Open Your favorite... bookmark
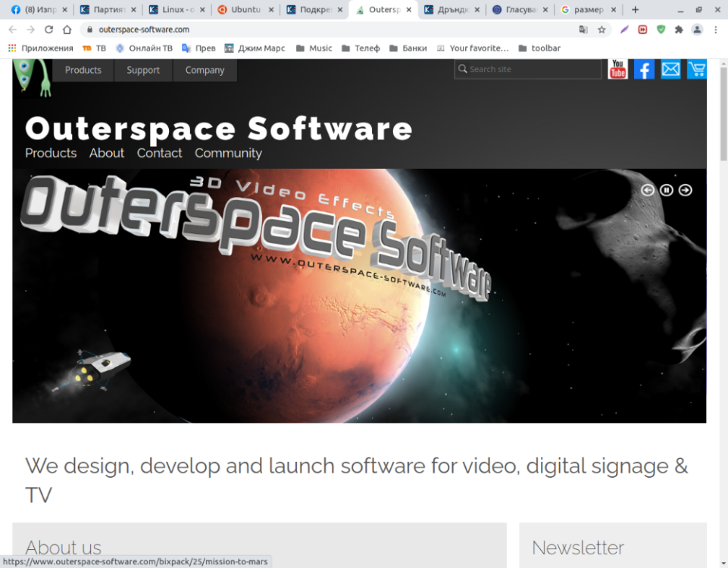The image size is (728, 568). [x=473, y=48]
